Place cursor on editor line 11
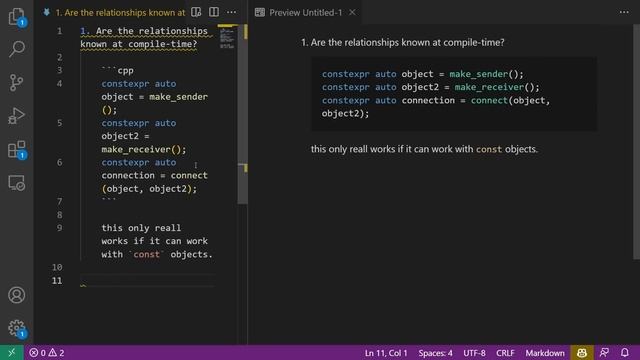This screenshot has width=640, height=360. [x=147, y=280]
